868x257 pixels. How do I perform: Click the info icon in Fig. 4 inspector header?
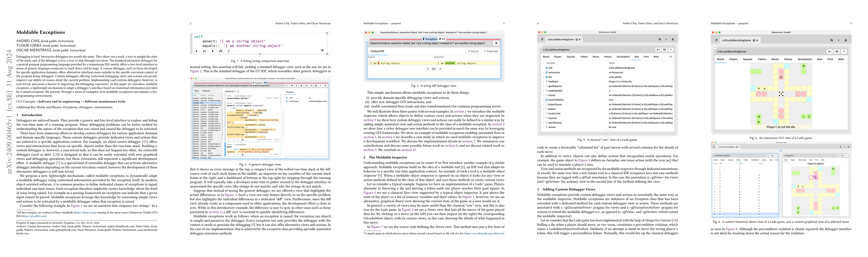[671, 49]
